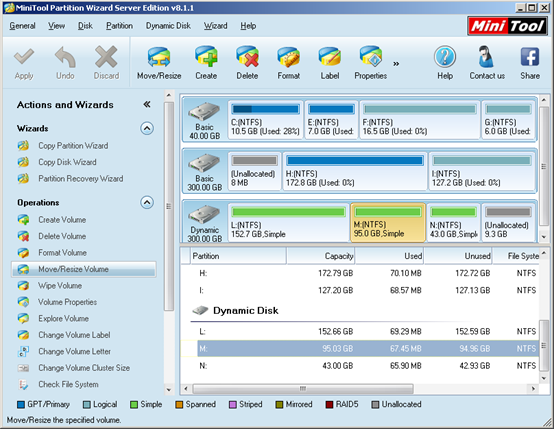Viewport: 554px width, 429px height.
Task: Click the MiniTool logo
Action: point(507,26)
